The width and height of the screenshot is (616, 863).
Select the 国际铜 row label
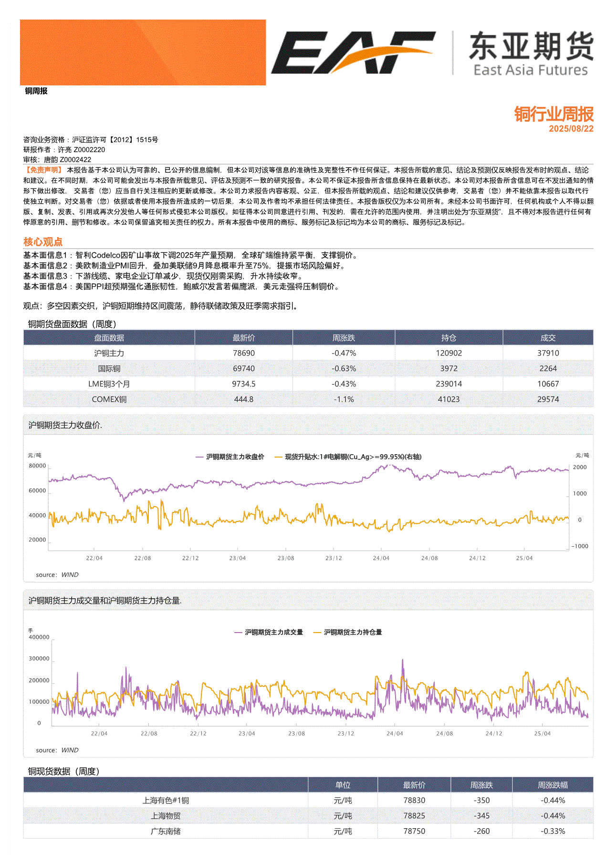[x=109, y=368]
